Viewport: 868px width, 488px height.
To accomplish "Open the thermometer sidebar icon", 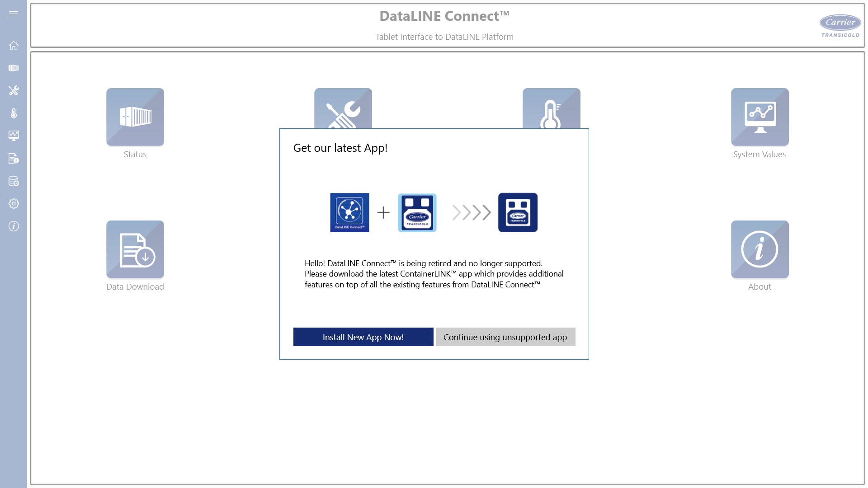I will (14, 113).
